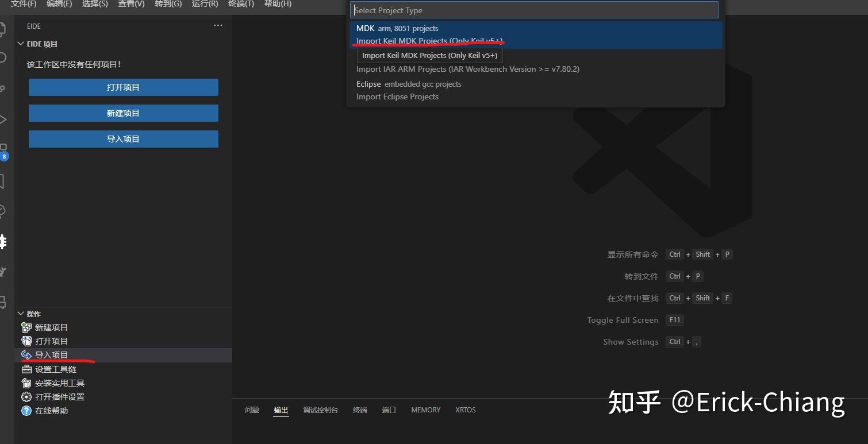Screen dimensions: 868x444
Task: Click the 在线帮助 question mark icon
Action: (x=26, y=410)
